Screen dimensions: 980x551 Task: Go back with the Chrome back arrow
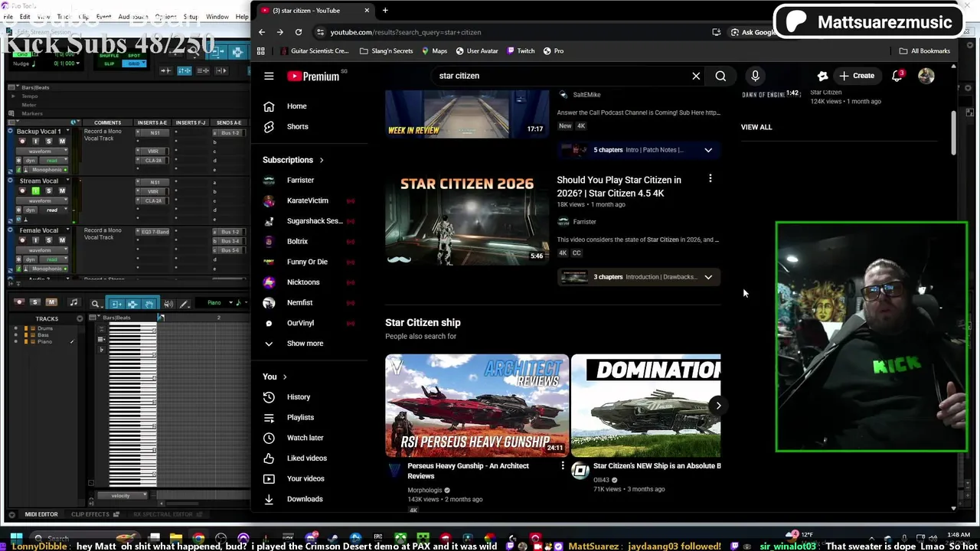click(x=262, y=32)
